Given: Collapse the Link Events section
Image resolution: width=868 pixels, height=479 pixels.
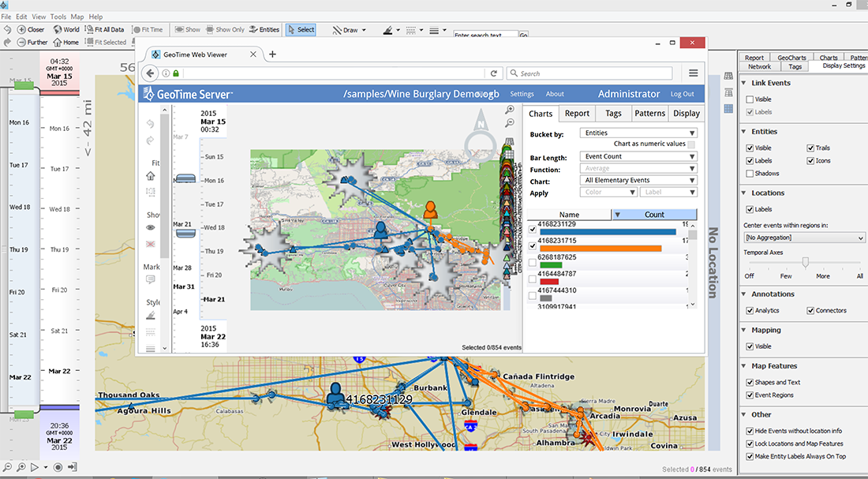Looking at the screenshot, I should pos(744,83).
